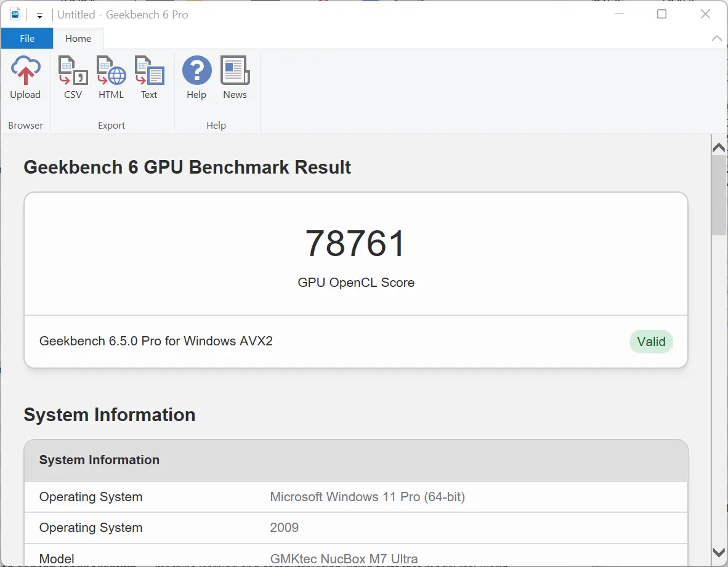The width and height of the screenshot is (728, 567).
Task: Open the Quick Access Toolbar customize dropdown
Action: 39,15
